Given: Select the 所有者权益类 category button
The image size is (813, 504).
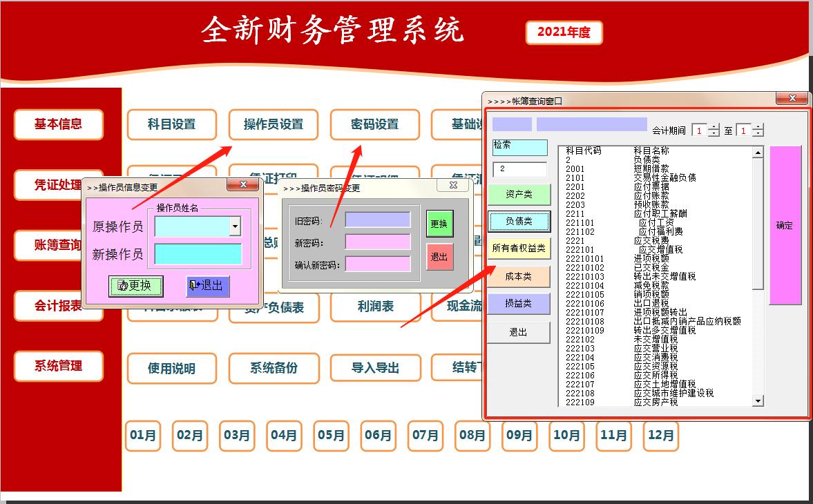Looking at the screenshot, I should click(519, 248).
